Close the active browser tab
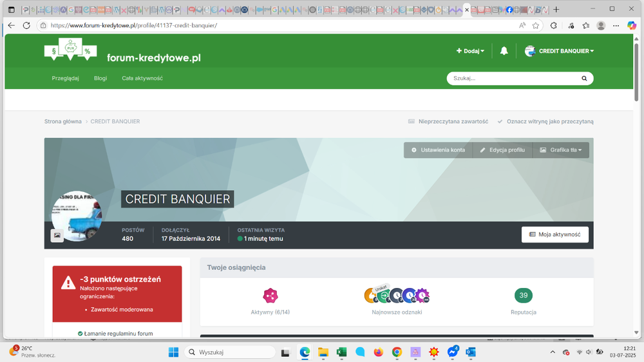Image resolution: width=644 pixels, height=362 pixels. [466, 10]
